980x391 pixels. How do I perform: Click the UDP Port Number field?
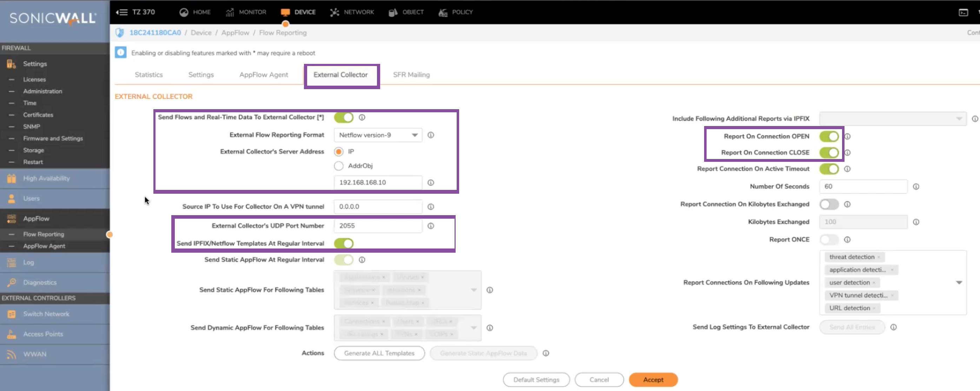pyautogui.click(x=378, y=226)
